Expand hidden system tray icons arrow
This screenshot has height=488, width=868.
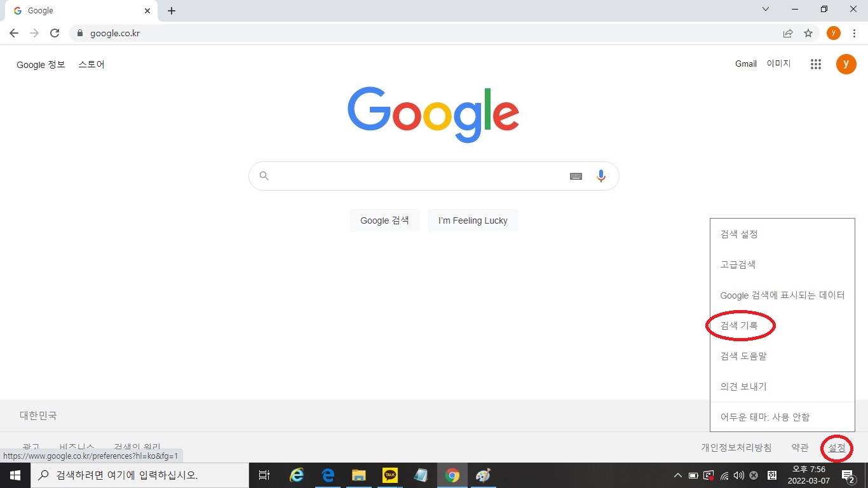[678, 475]
